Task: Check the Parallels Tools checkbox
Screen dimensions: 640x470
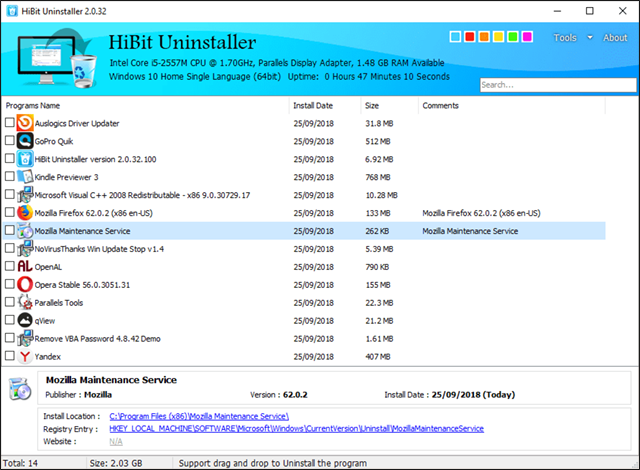Action: 9,302
